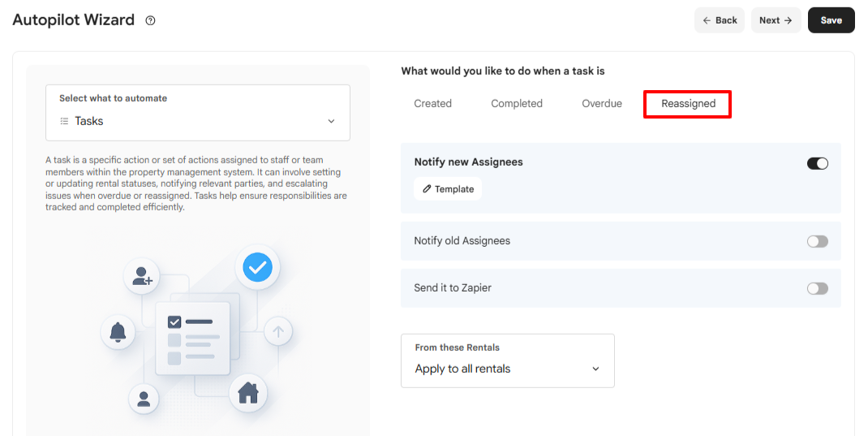Image resolution: width=868 pixels, height=436 pixels.
Task: Disable the Notify new Assignees toggle
Action: [817, 163]
